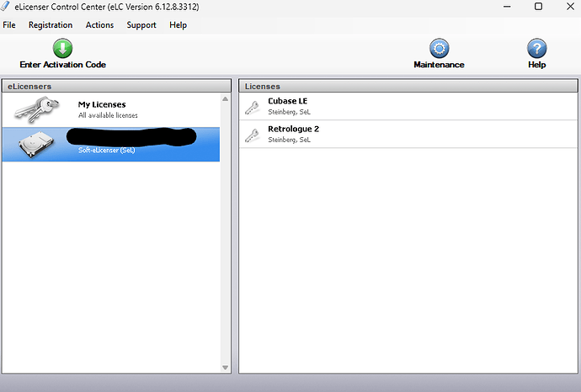Viewport: 581px width, 392px height.
Task: Click the green Enter Activation Code icon
Action: click(62, 48)
